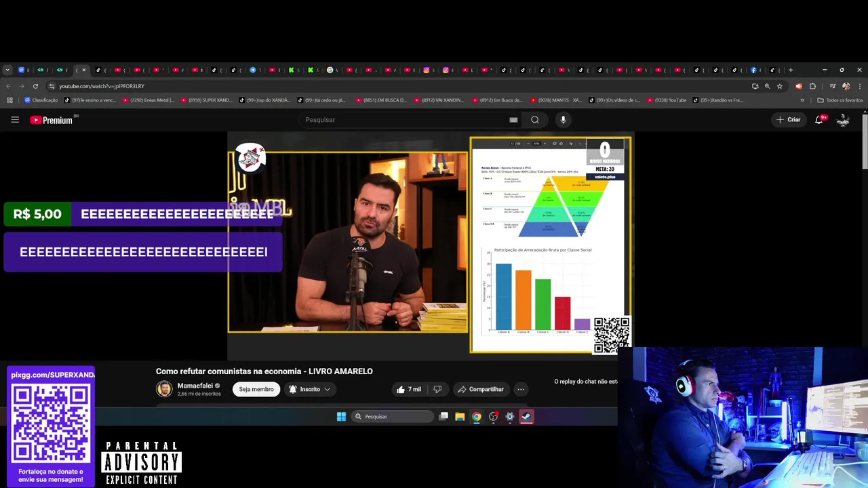The height and width of the screenshot is (488, 868).
Task: Dislike the video with thumbs down
Action: click(437, 389)
